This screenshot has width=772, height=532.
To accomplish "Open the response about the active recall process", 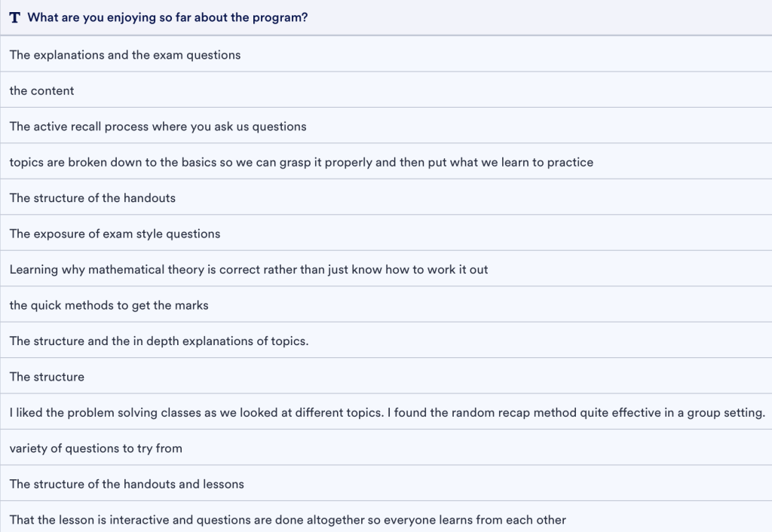I will coord(158,127).
